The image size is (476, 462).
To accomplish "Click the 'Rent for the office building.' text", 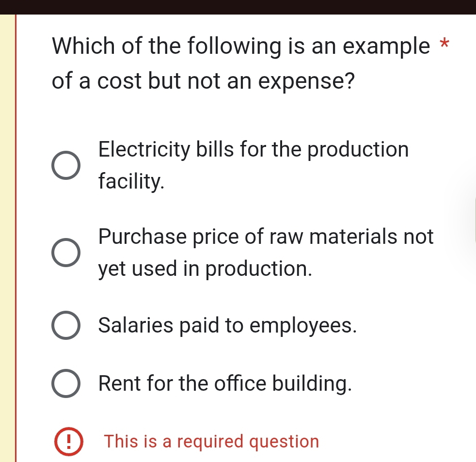I will point(224,384).
